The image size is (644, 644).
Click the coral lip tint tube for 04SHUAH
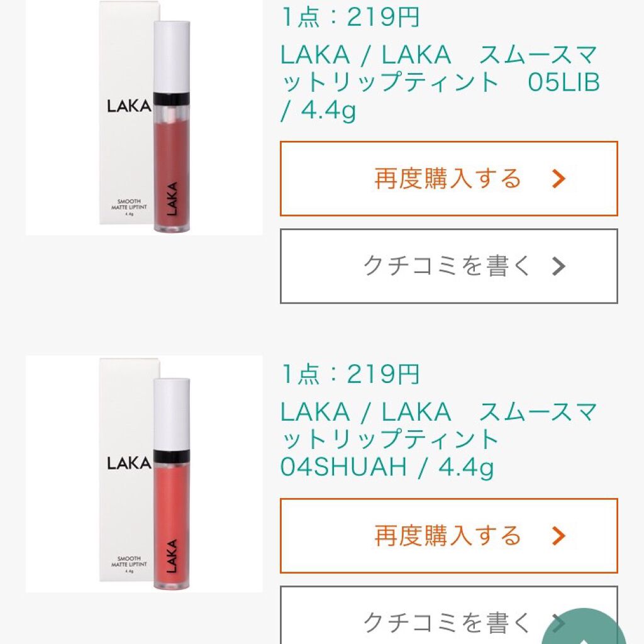(x=172, y=535)
